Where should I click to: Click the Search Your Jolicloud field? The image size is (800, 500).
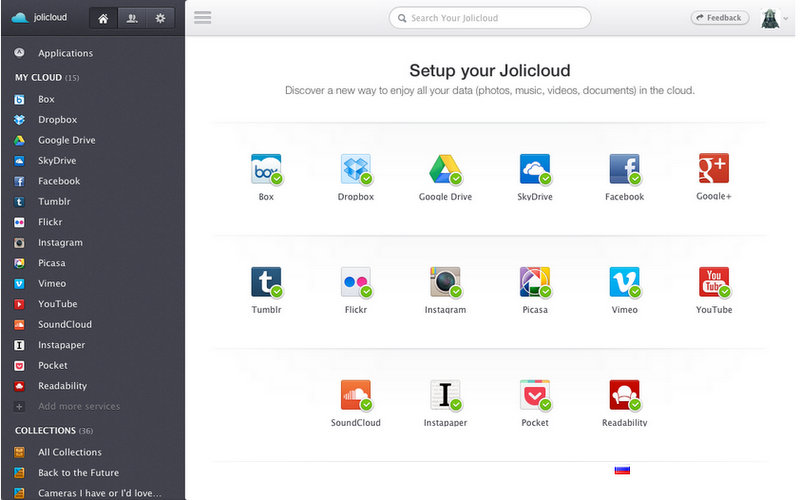490,18
